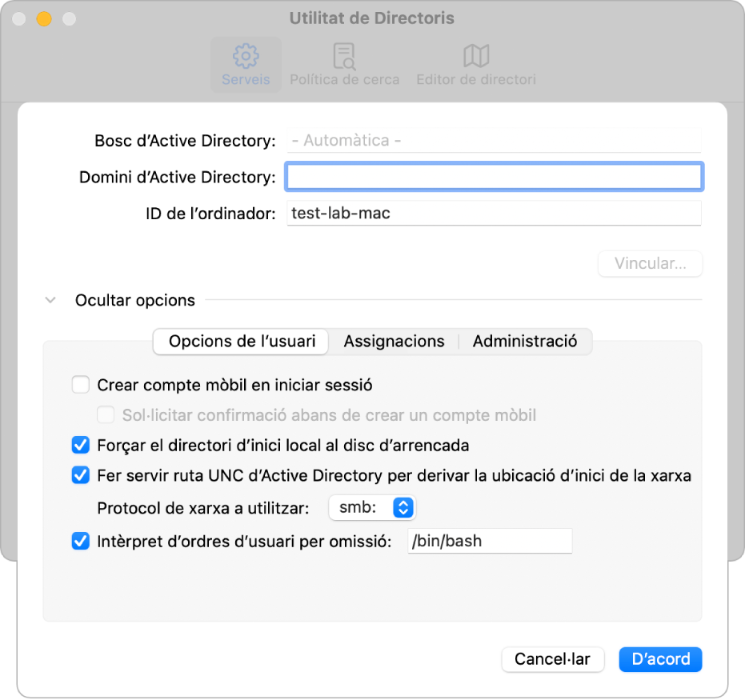This screenshot has height=700, width=745.
Task: Uncheck Intèrpret d'ordres d'usuari per omissió
Action: click(x=81, y=541)
